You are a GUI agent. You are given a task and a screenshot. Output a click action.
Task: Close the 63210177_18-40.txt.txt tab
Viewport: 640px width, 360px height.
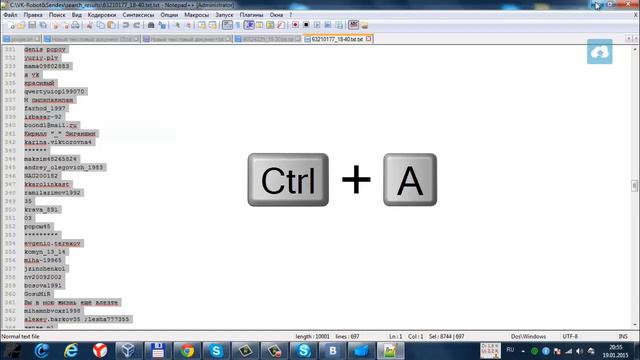369,39
